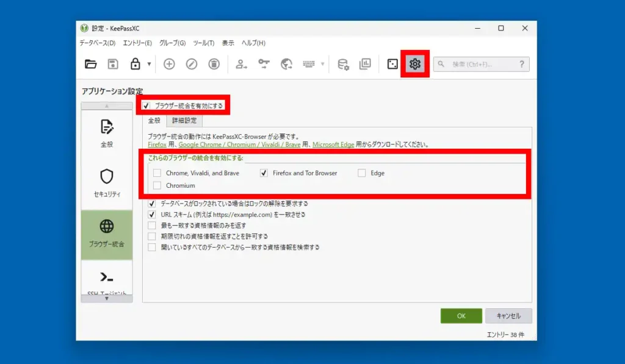Screen dimensions: 625x364
Task: Click the これらのブラウザーの統合を有効にする heading
Action: pyautogui.click(x=195, y=158)
